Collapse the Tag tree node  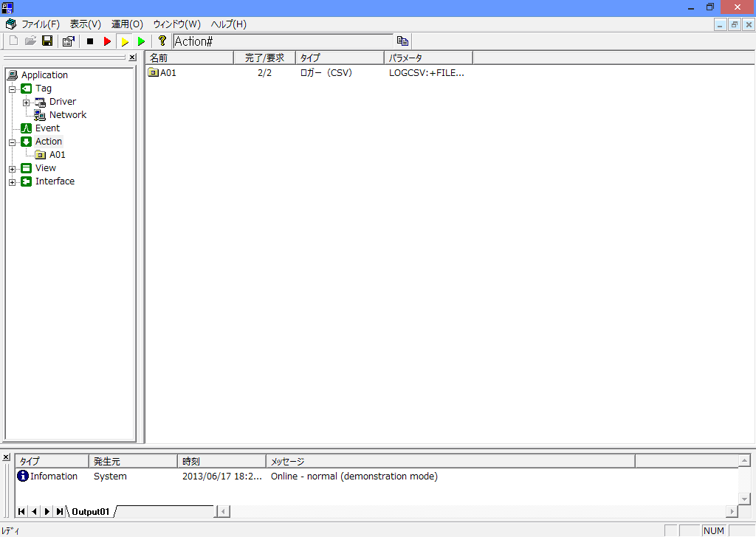(x=12, y=89)
